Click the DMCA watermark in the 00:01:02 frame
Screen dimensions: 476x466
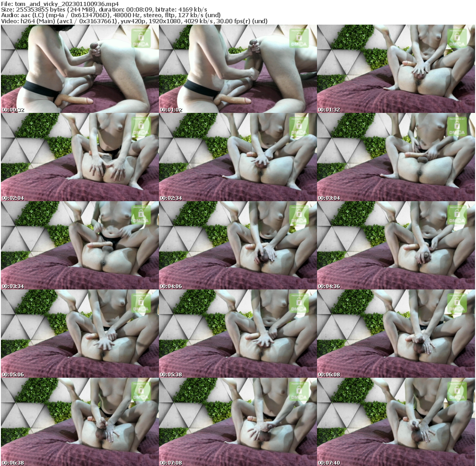tap(299, 38)
